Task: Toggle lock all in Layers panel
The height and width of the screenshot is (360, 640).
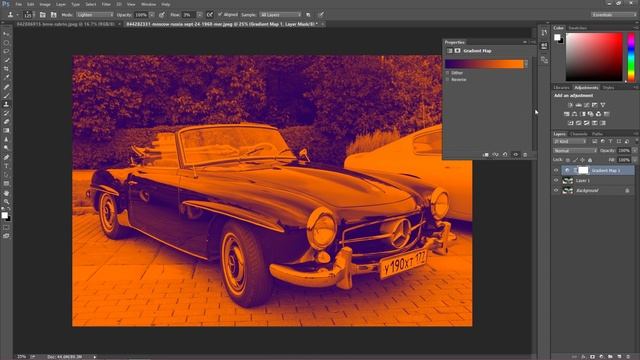Action: coord(590,160)
